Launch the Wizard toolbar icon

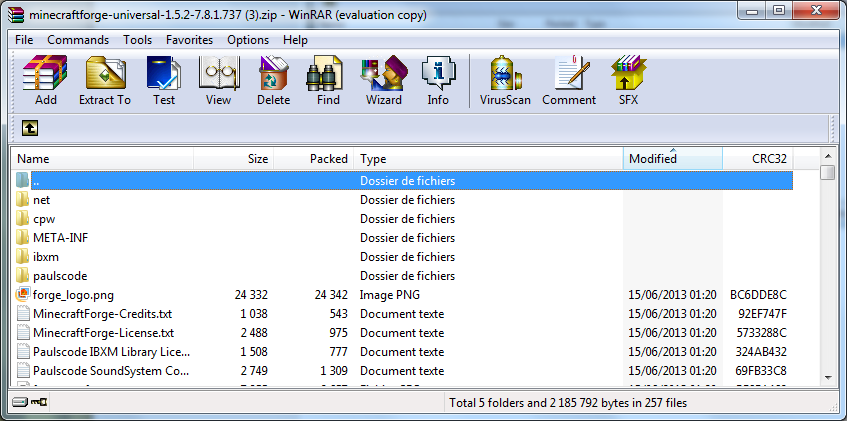[x=384, y=72]
